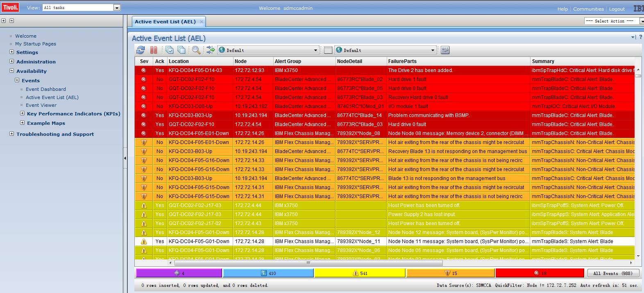This screenshot has height=293, width=644.
Task: Open Welcome page in navigation
Action: click(26, 36)
